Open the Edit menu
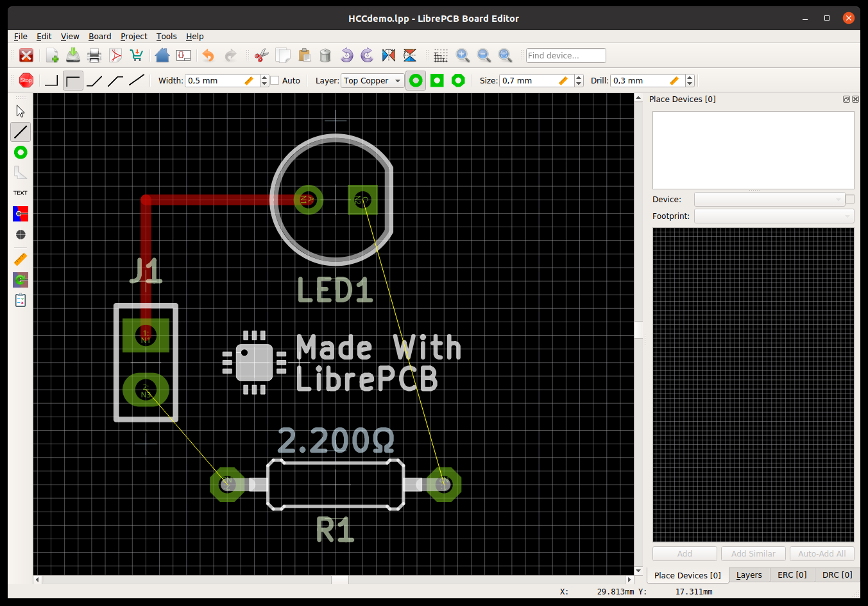 pos(44,37)
